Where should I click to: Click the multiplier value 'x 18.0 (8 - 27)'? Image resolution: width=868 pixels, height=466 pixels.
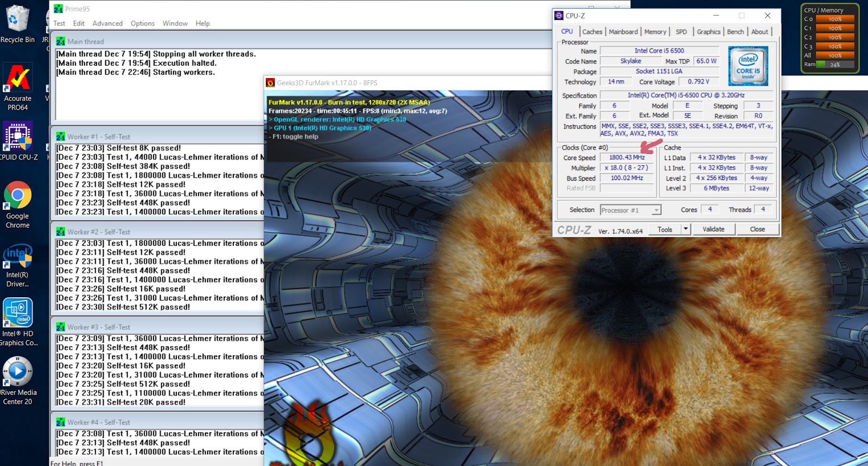[627, 168]
